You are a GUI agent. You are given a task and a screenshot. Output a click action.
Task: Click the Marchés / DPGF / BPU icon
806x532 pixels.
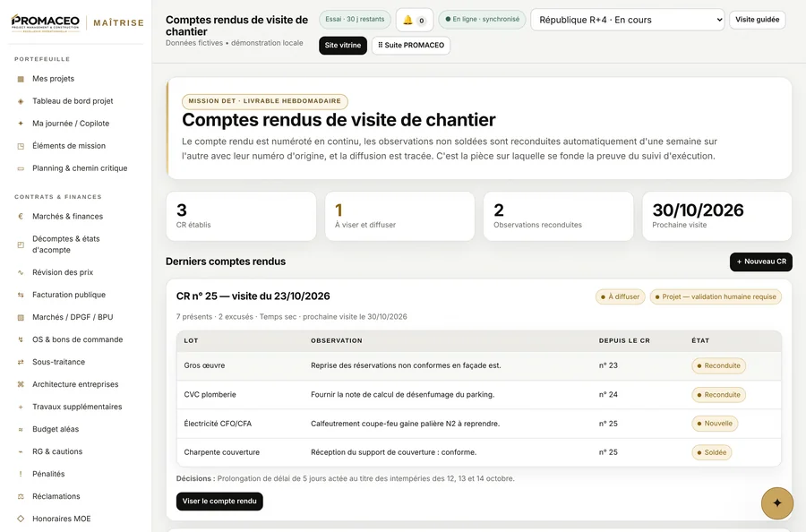tap(21, 317)
